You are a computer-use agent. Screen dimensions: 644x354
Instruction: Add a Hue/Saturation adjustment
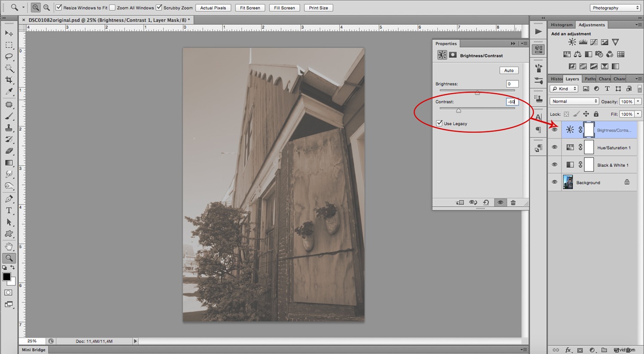click(x=567, y=54)
